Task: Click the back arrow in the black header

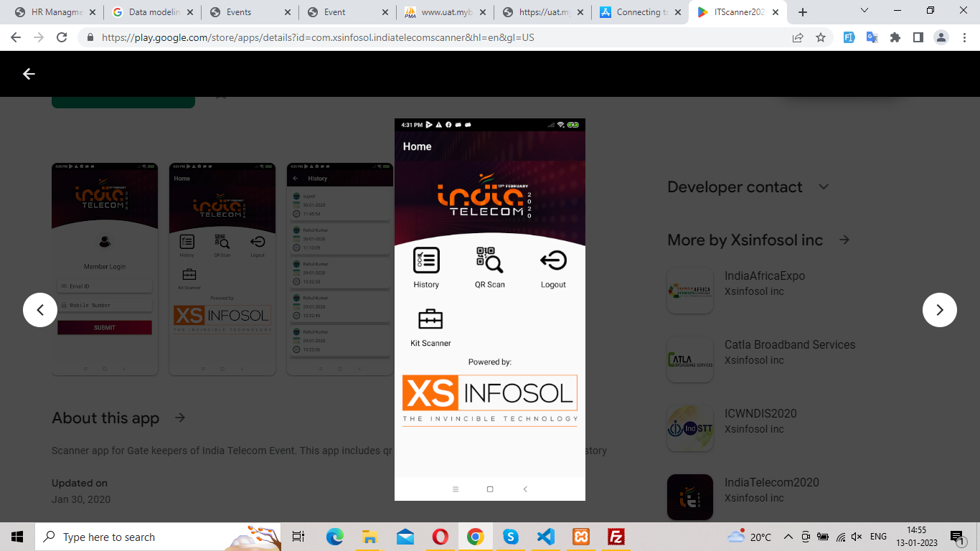Action: coord(29,74)
